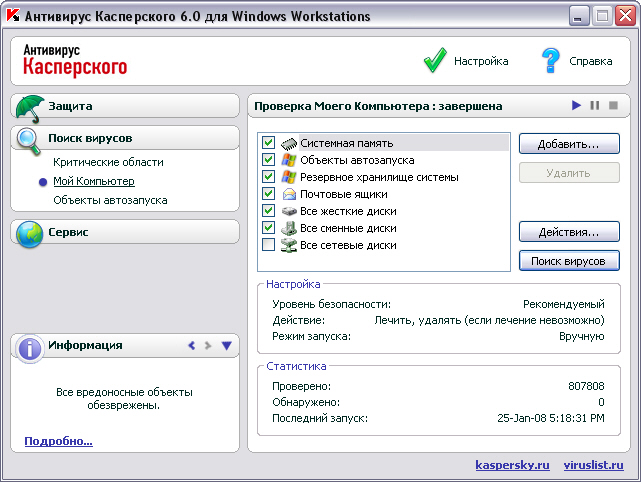Open the Защита section

(x=125, y=106)
